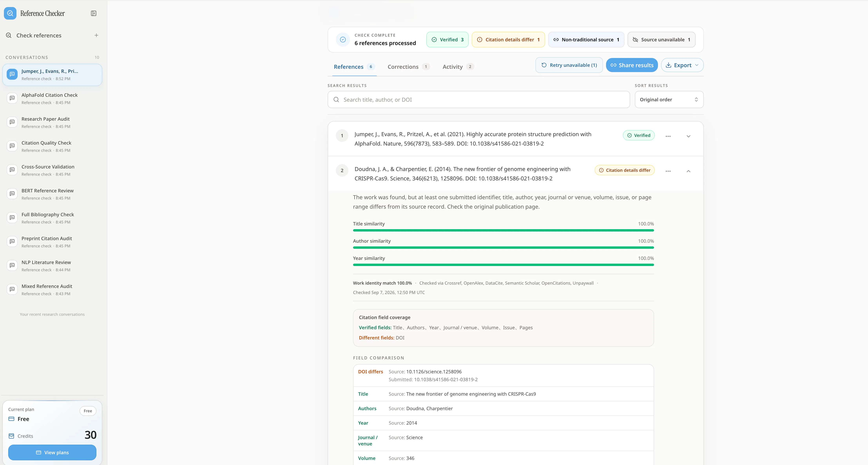Click source DOI 10.1126/science.1258096

pyautogui.click(x=434, y=372)
